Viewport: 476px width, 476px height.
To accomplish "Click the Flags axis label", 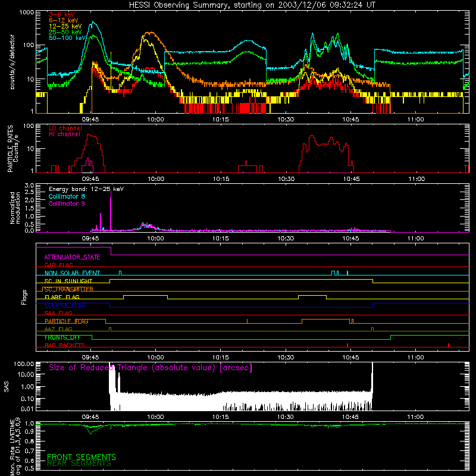I will tap(24, 297).
